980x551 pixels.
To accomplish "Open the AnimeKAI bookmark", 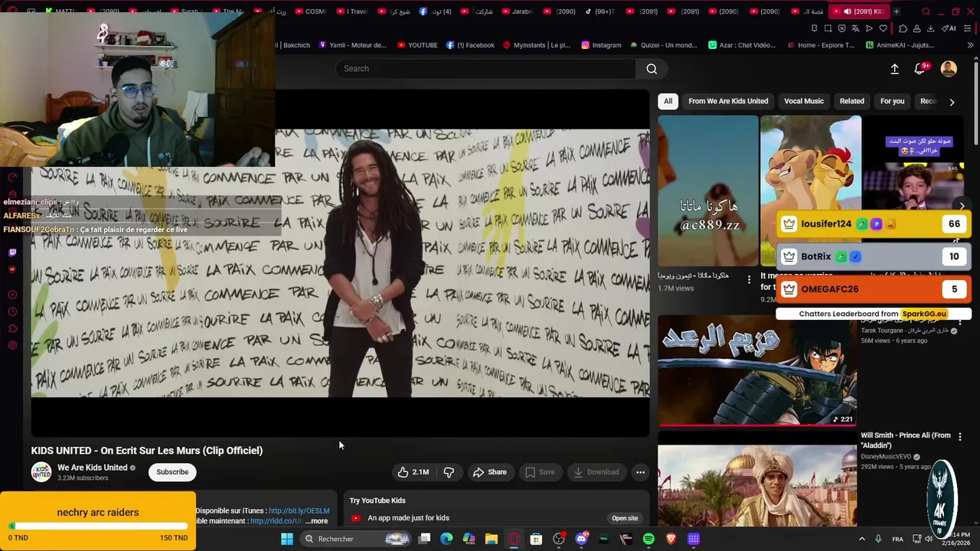I will click(x=900, y=45).
